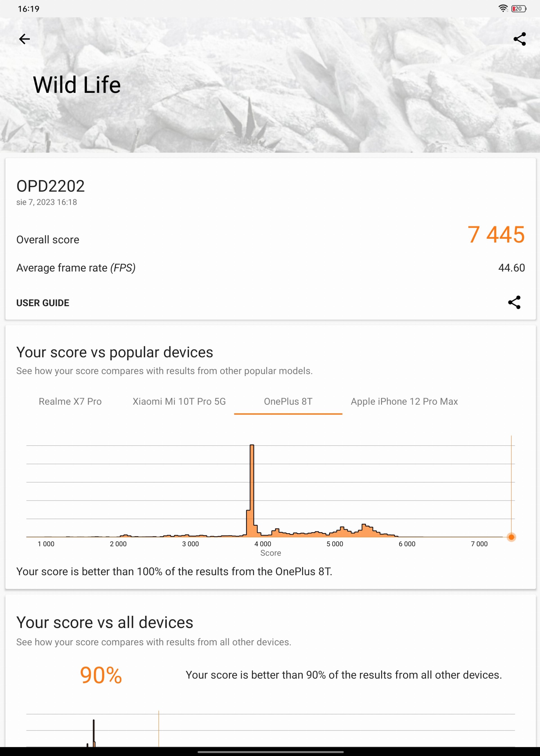This screenshot has width=540, height=756.
Task: Tap the orange score marker dot on chart
Action: click(511, 537)
